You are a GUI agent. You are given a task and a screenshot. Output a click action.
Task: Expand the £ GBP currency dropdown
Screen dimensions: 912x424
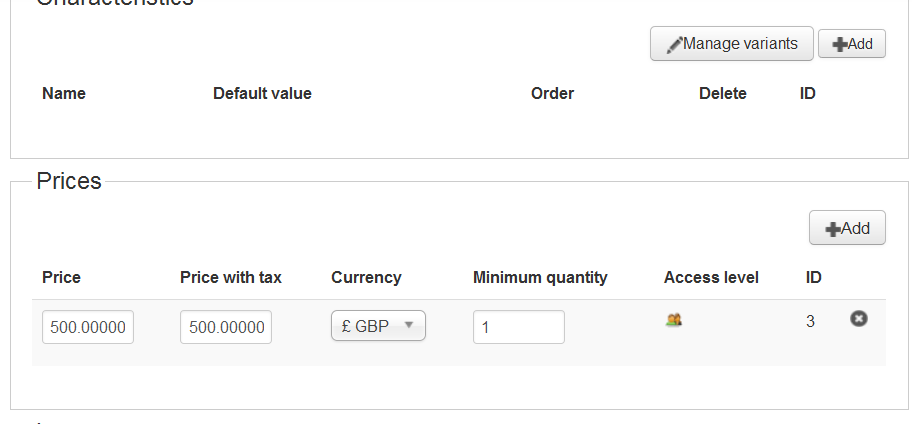[x=378, y=326]
